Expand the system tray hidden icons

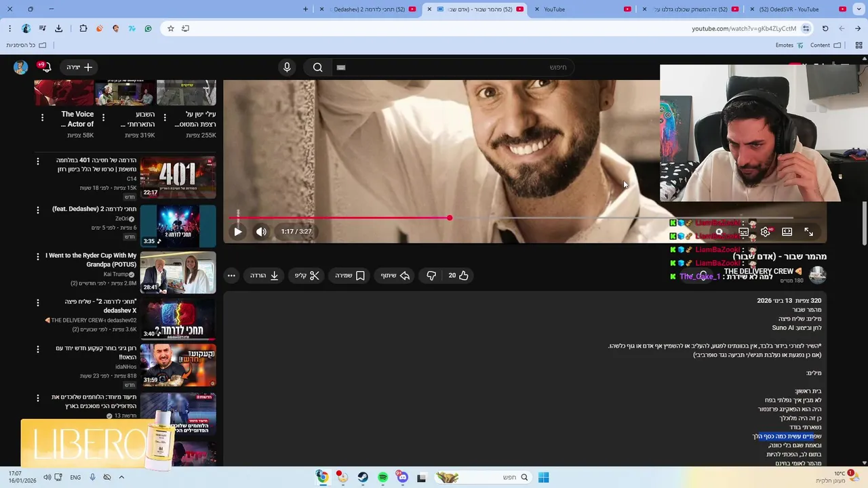tap(121, 477)
